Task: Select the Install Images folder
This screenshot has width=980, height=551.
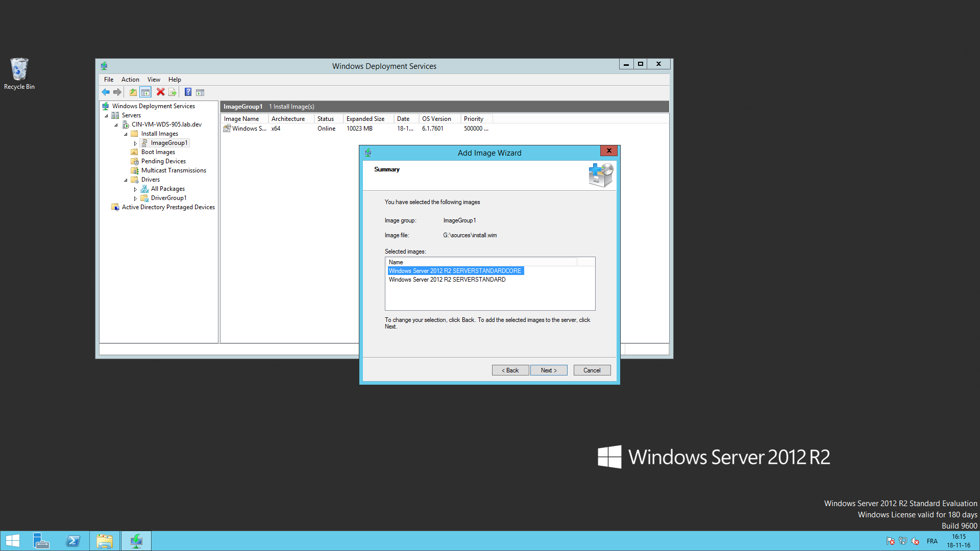Action: click(x=159, y=134)
